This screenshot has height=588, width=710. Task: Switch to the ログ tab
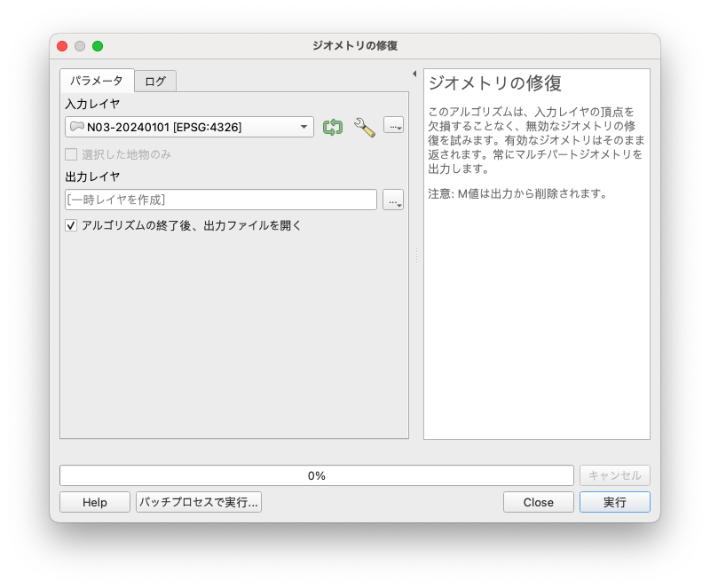[154, 80]
